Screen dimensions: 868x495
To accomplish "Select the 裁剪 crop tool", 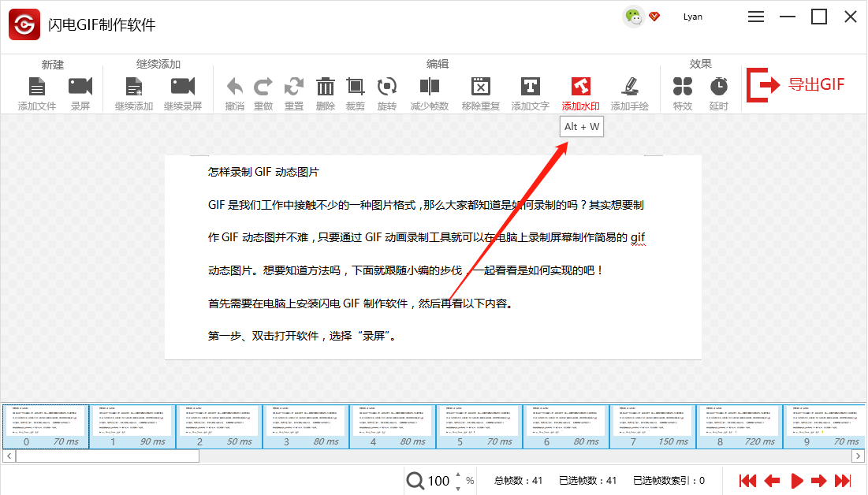I will click(x=356, y=87).
